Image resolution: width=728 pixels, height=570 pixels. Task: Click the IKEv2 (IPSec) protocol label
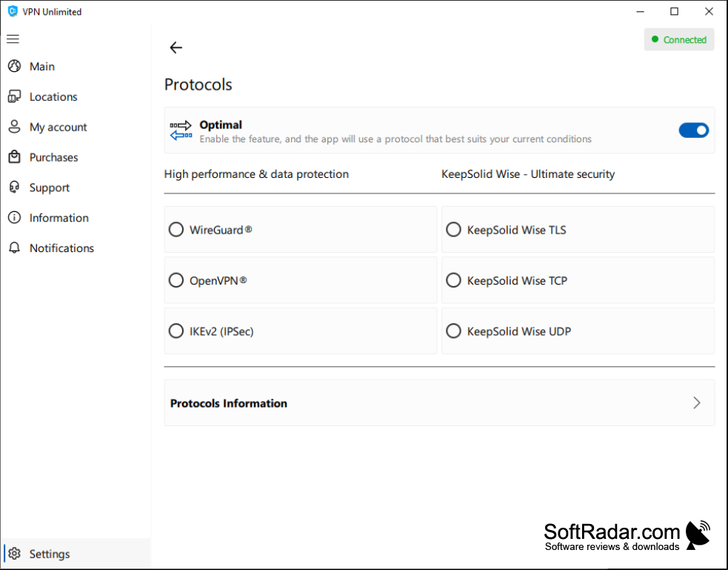pyautogui.click(x=221, y=331)
